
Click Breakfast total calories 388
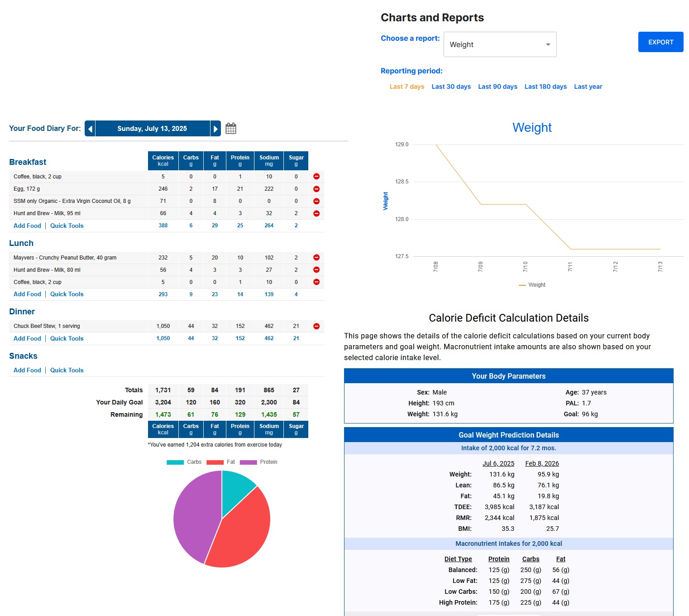[163, 226]
